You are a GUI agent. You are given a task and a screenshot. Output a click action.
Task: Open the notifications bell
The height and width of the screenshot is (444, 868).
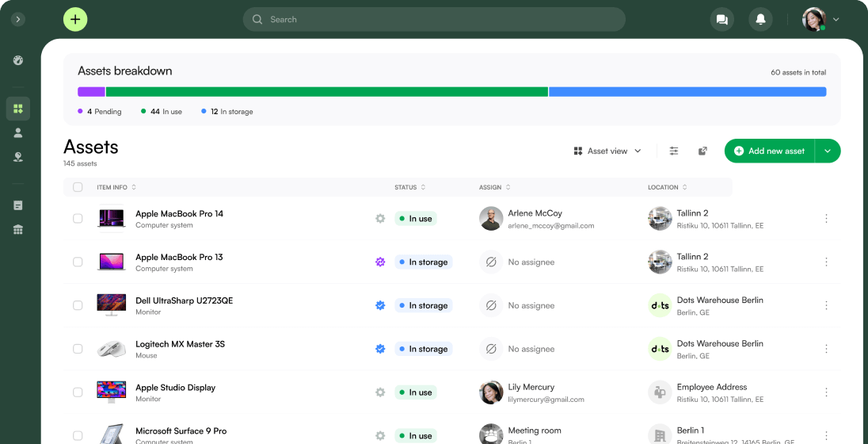(x=760, y=19)
